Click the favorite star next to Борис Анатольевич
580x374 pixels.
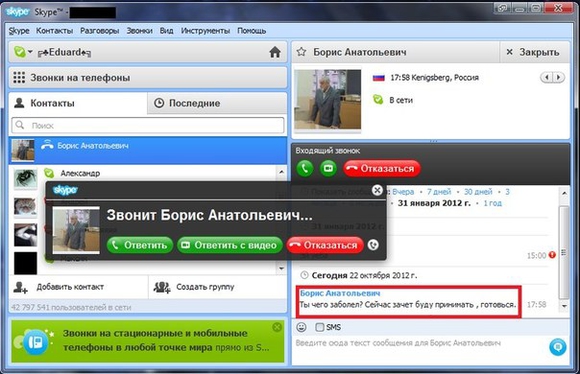click(x=301, y=52)
